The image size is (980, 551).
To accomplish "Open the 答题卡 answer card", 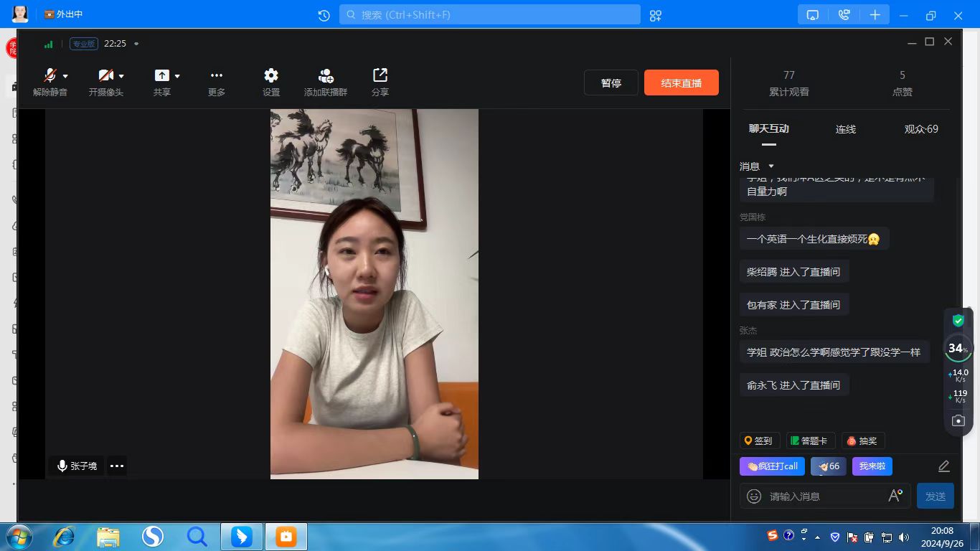I will pos(810,441).
